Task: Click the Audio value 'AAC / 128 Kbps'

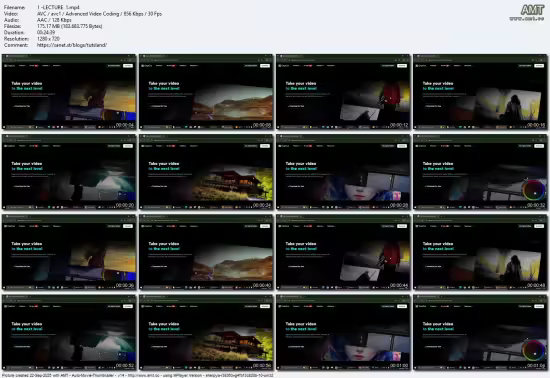Action: (54, 20)
